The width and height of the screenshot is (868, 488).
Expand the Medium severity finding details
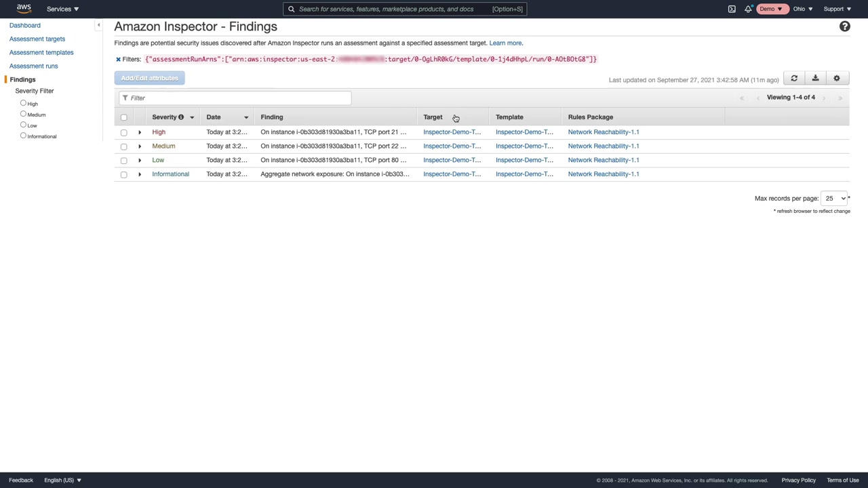coord(140,146)
